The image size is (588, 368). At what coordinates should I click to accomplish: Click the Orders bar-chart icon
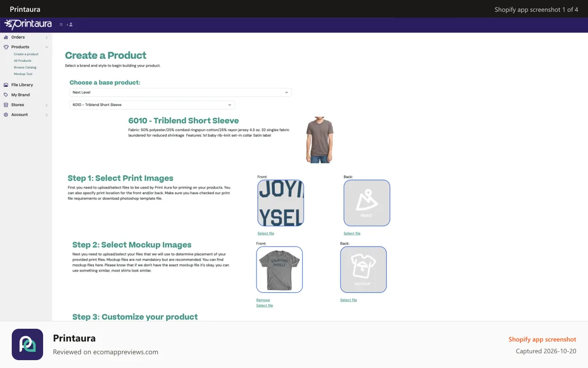tap(6, 37)
